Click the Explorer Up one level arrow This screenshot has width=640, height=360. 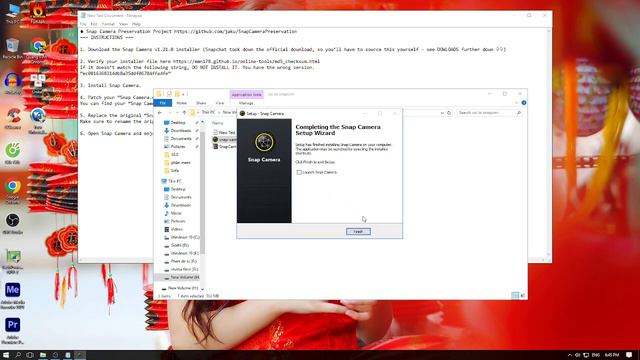[x=184, y=113]
